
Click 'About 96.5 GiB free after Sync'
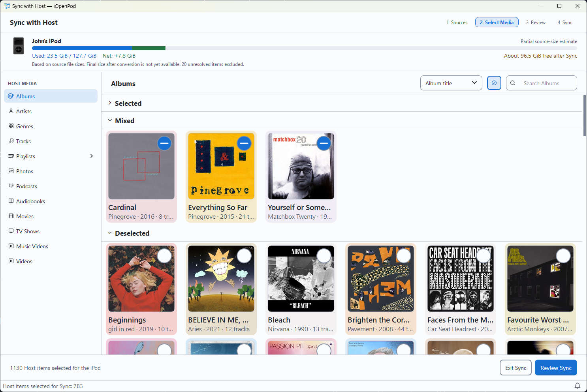pyautogui.click(x=540, y=56)
